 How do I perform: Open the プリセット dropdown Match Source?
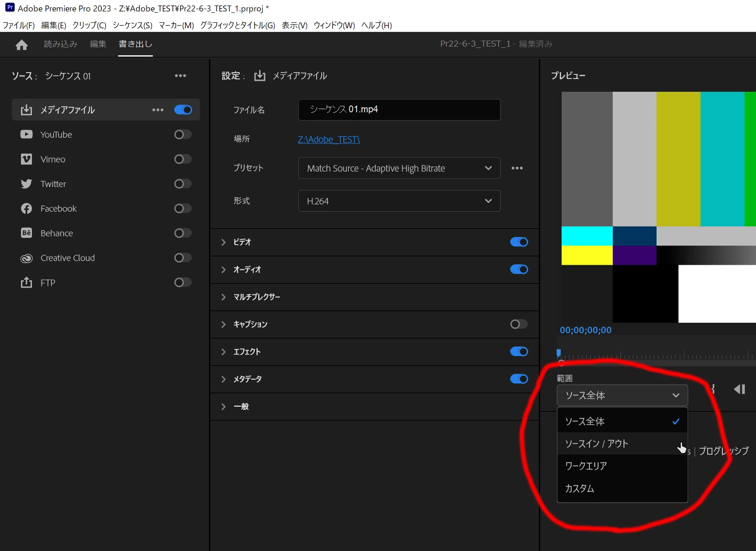[x=399, y=168]
